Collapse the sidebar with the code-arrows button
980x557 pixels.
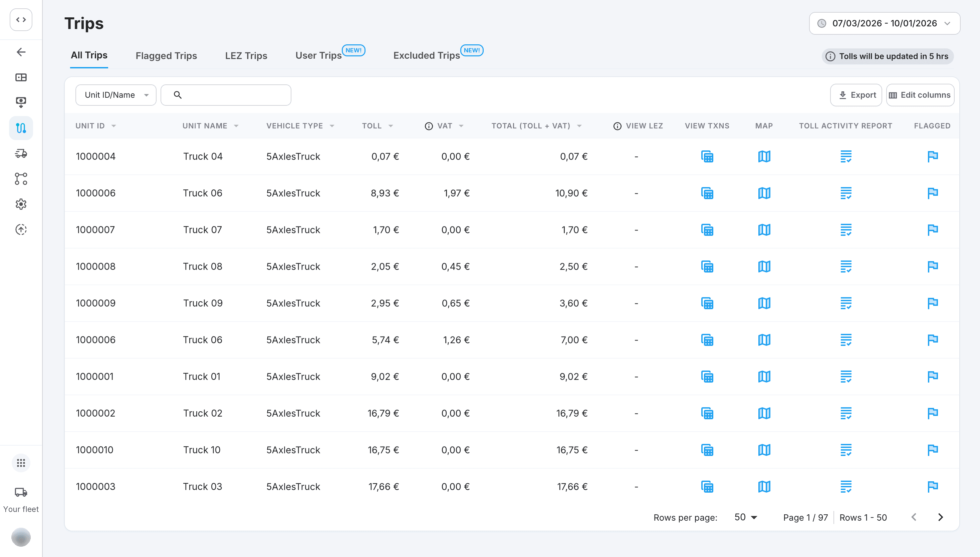point(21,19)
